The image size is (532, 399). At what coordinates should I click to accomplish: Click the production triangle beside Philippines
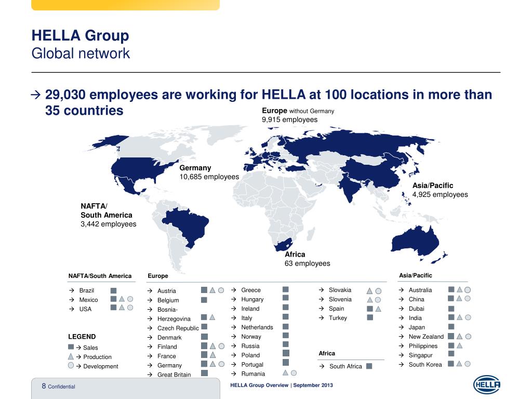coord(459,345)
